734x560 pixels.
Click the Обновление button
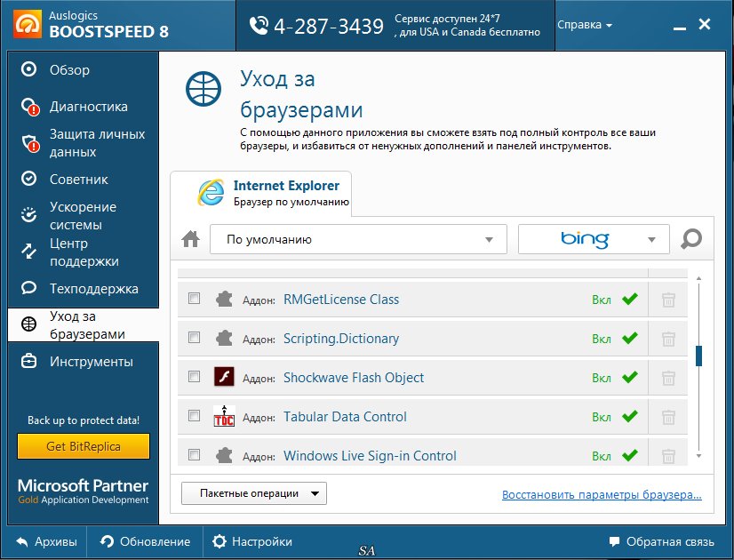tap(145, 541)
